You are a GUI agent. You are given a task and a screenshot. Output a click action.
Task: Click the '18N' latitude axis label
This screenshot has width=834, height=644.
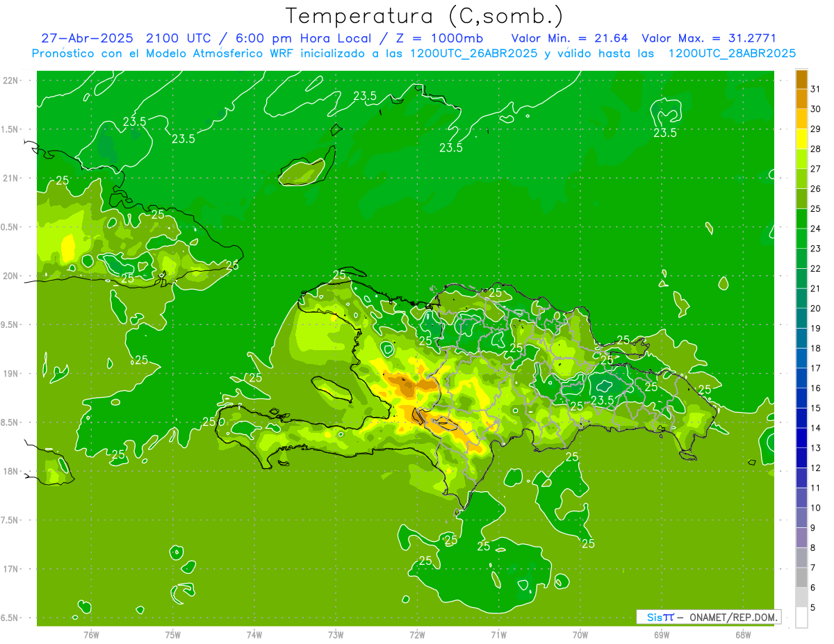click(x=11, y=471)
